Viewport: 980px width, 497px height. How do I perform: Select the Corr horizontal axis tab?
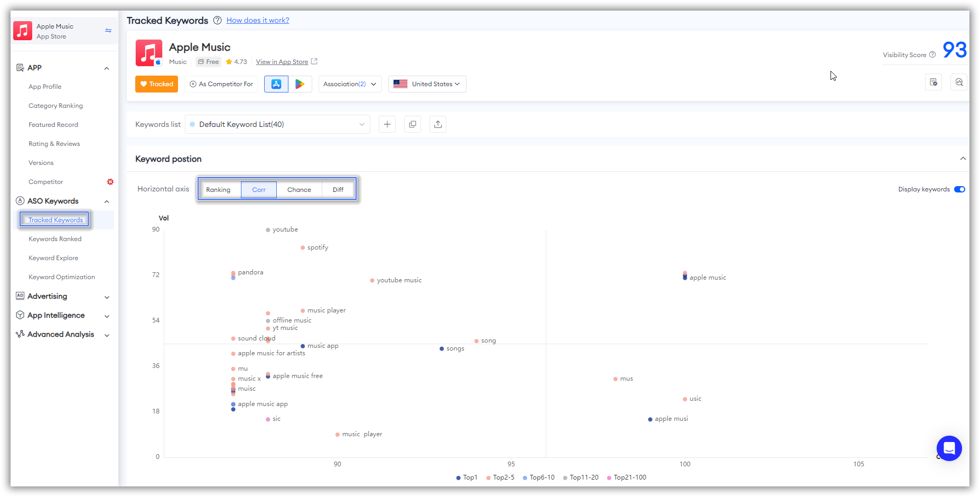pos(259,190)
